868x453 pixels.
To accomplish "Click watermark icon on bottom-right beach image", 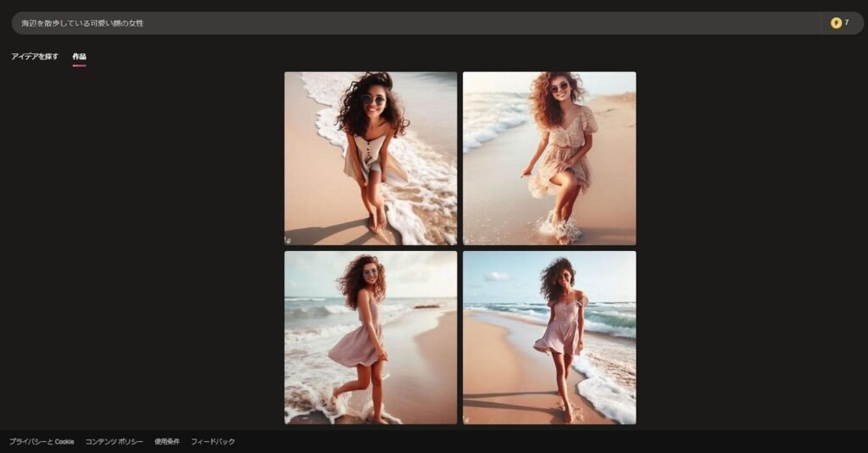I will pos(467,419).
